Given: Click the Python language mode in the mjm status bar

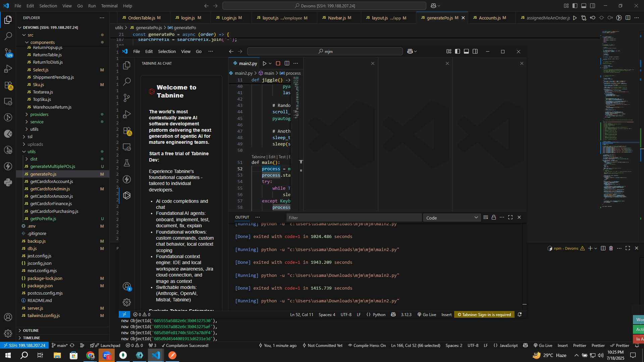Looking at the screenshot, I should coord(379,314).
